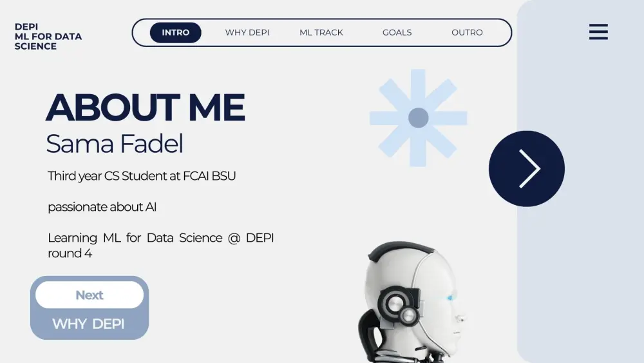Click the DEPI ML FOR DATA SCIENCE logo
The width and height of the screenshot is (644, 363).
click(x=48, y=37)
